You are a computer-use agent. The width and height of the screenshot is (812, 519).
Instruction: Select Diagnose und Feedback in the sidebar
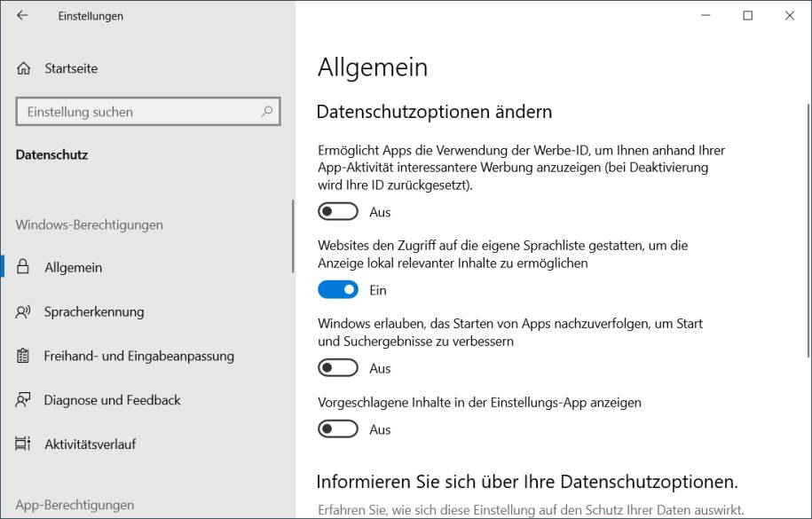112,400
